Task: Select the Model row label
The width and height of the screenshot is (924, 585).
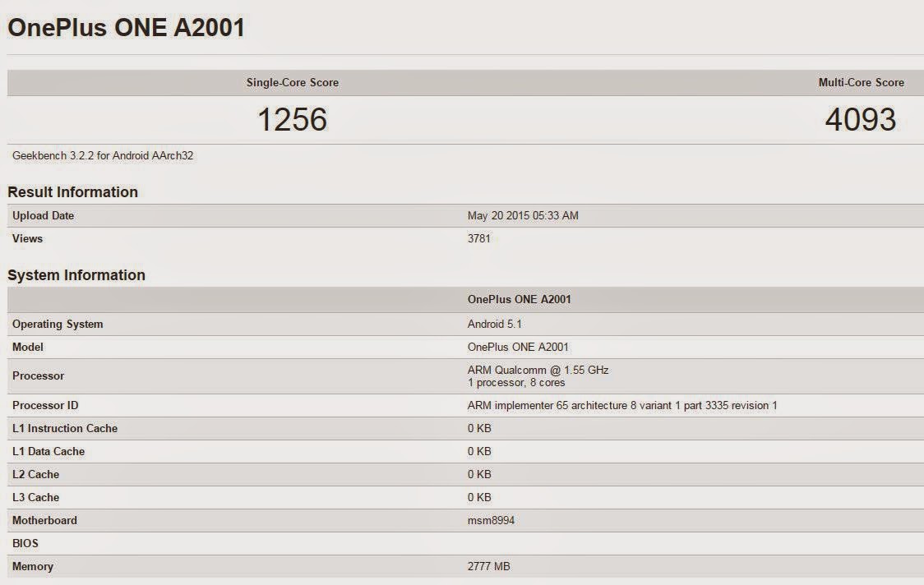Action: click(28, 347)
